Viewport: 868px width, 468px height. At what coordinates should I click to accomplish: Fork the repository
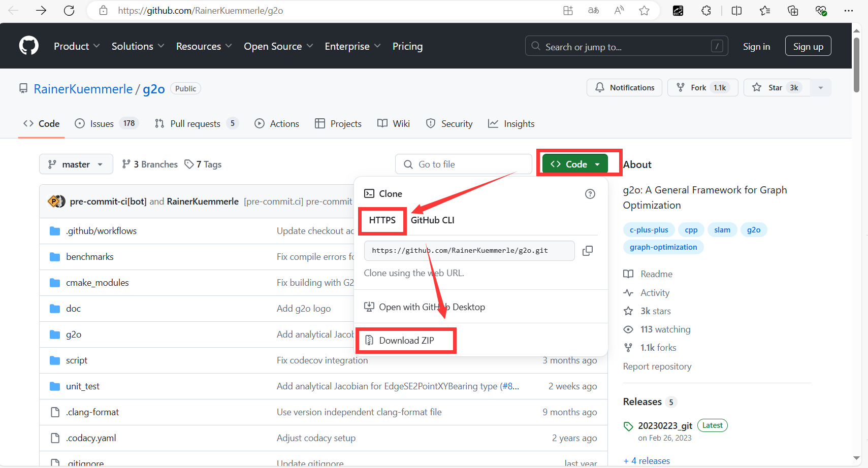[x=702, y=88]
